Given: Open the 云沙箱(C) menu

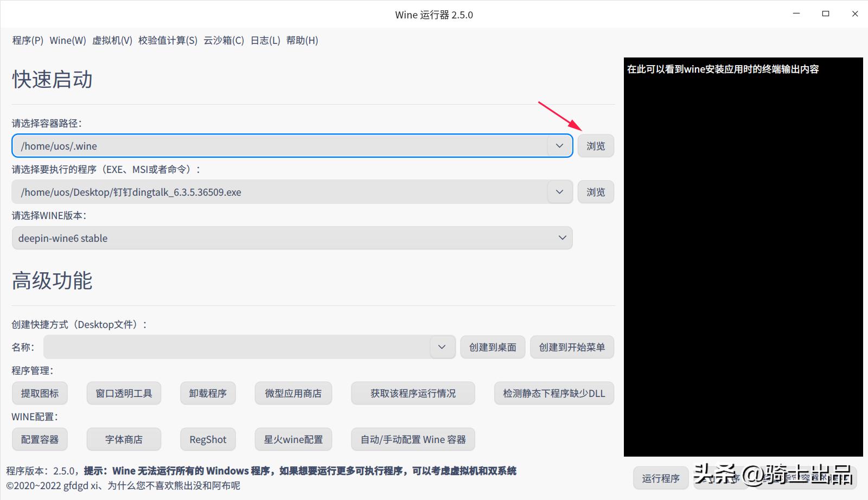Looking at the screenshot, I should coord(224,40).
